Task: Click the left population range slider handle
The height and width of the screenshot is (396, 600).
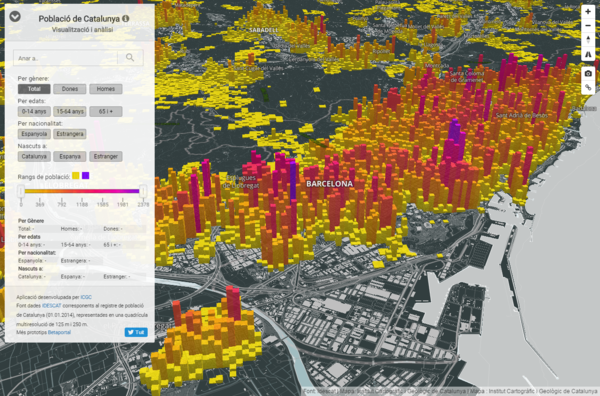Action: coord(21,191)
